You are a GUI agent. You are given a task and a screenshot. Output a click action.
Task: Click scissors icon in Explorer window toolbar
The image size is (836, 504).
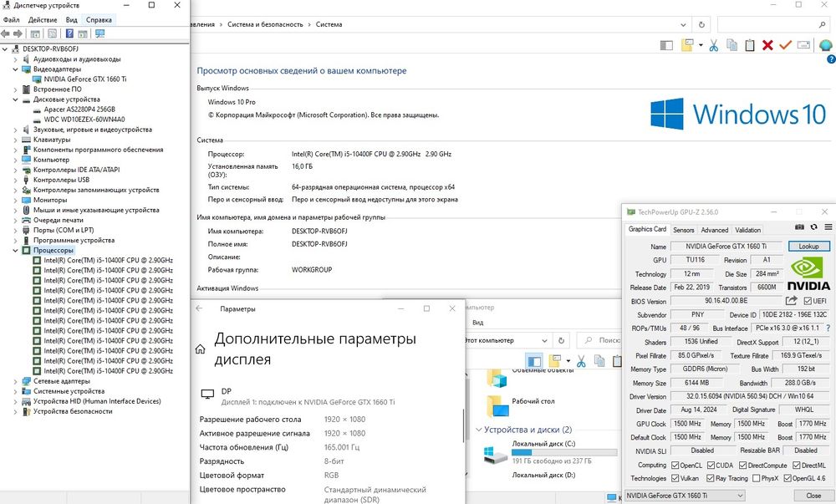[581, 361]
